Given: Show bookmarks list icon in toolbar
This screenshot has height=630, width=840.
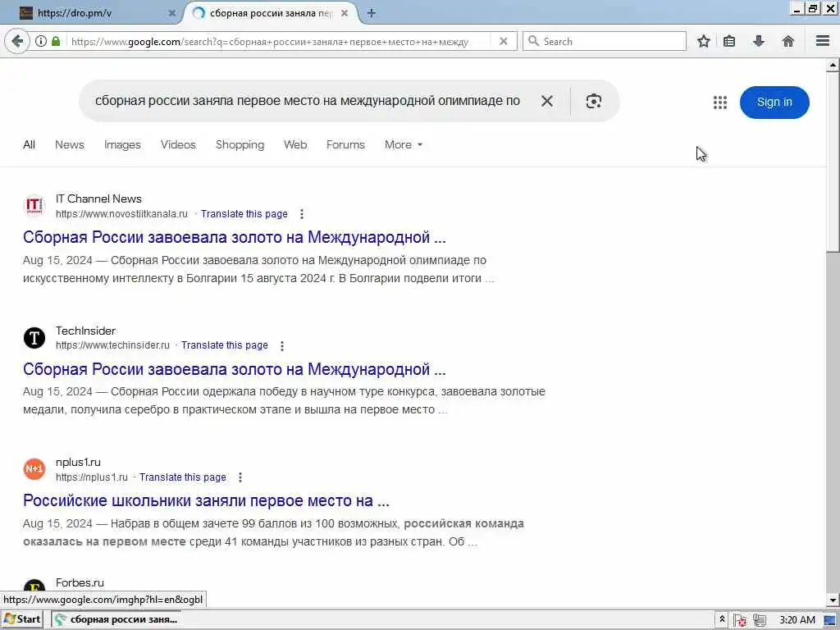Looking at the screenshot, I should click(x=729, y=41).
